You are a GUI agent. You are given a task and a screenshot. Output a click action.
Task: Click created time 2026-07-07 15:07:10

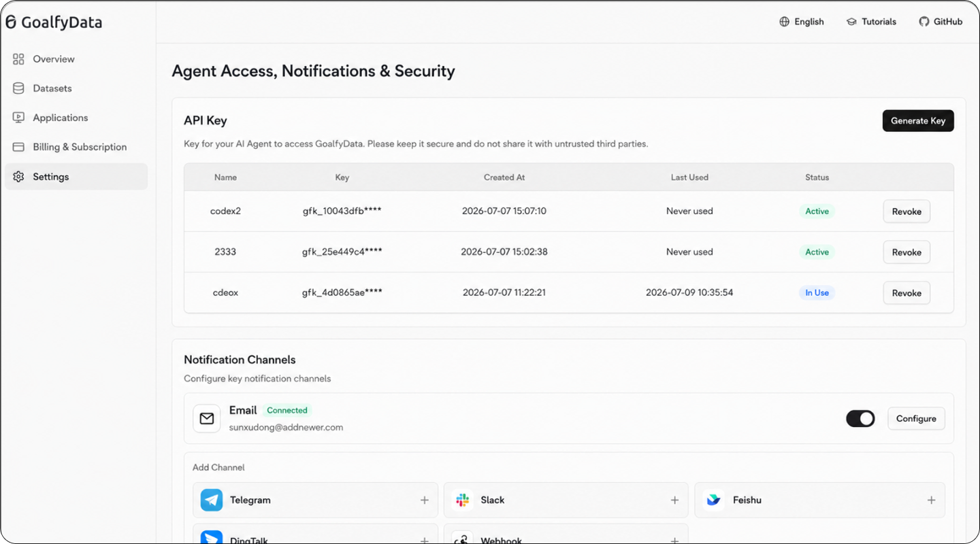pyautogui.click(x=504, y=211)
